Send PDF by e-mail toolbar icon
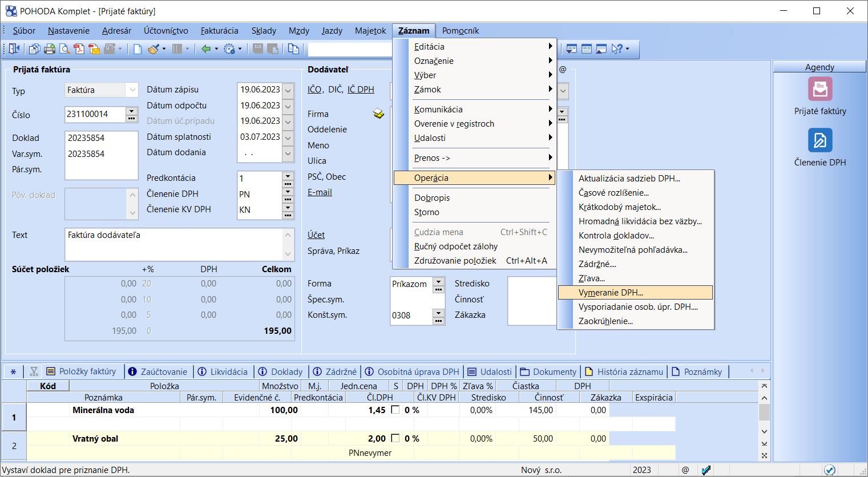Viewport: 868px width, 477px height. click(94, 49)
